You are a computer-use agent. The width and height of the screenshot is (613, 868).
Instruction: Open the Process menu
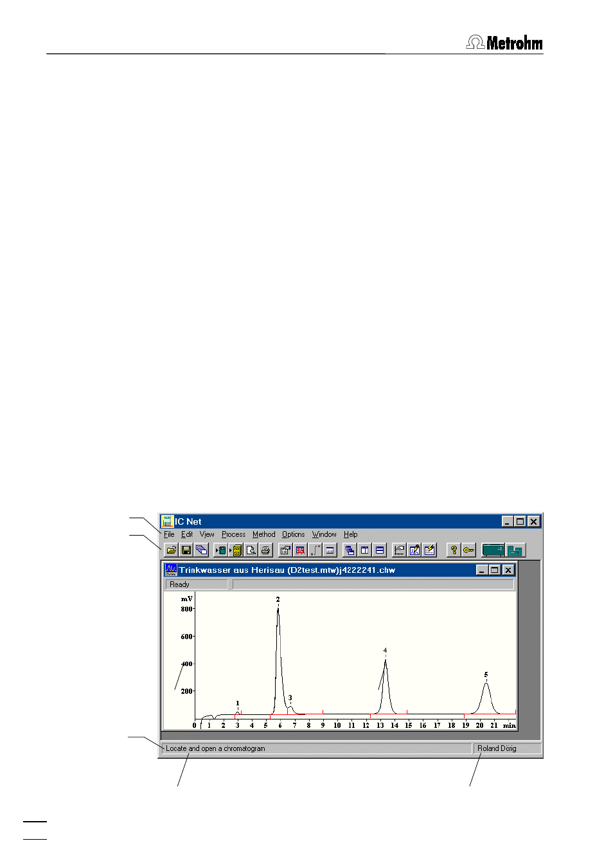pyautogui.click(x=233, y=534)
